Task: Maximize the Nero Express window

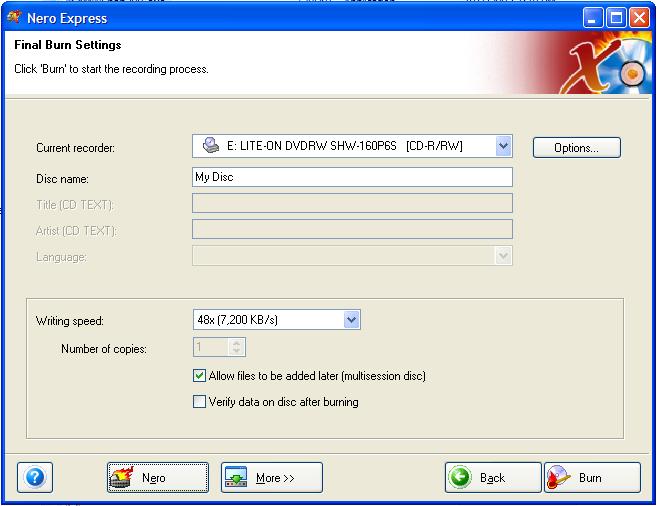Action: click(x=616, y=18)
